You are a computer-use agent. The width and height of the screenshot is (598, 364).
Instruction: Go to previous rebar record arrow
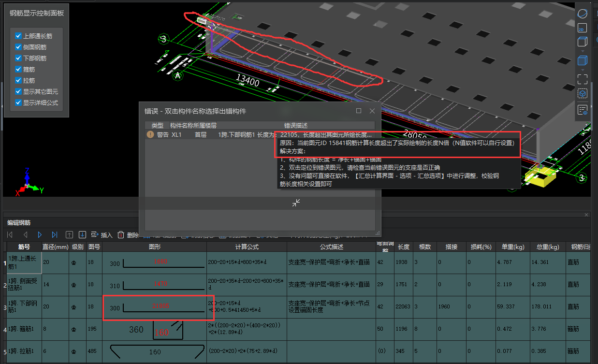coord(25,235)
